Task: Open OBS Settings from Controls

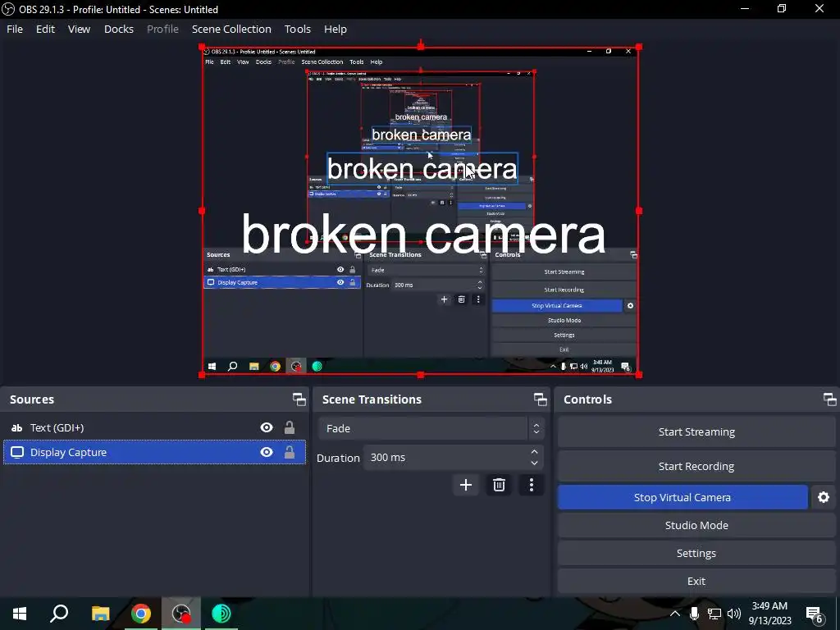Action: point(696,553)
